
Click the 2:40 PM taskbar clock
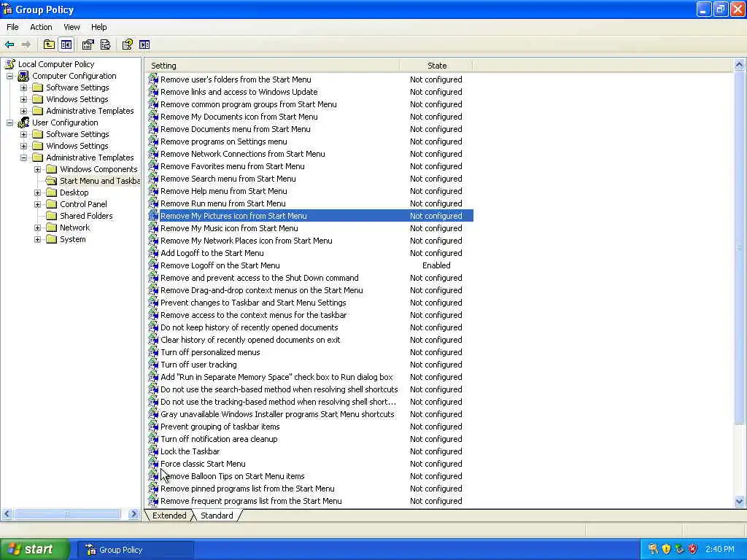(720, 549)
